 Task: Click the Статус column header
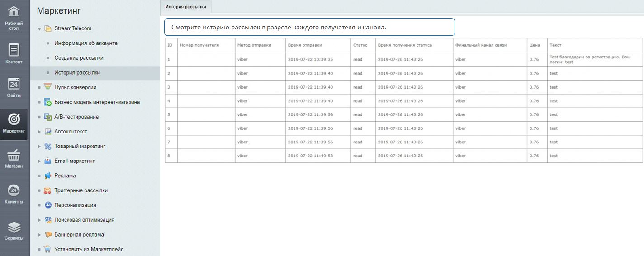(360, 45)
